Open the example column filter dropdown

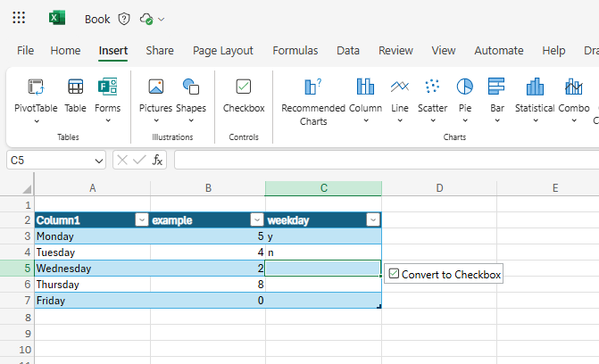pyautogui.click(x=256, y=220)
